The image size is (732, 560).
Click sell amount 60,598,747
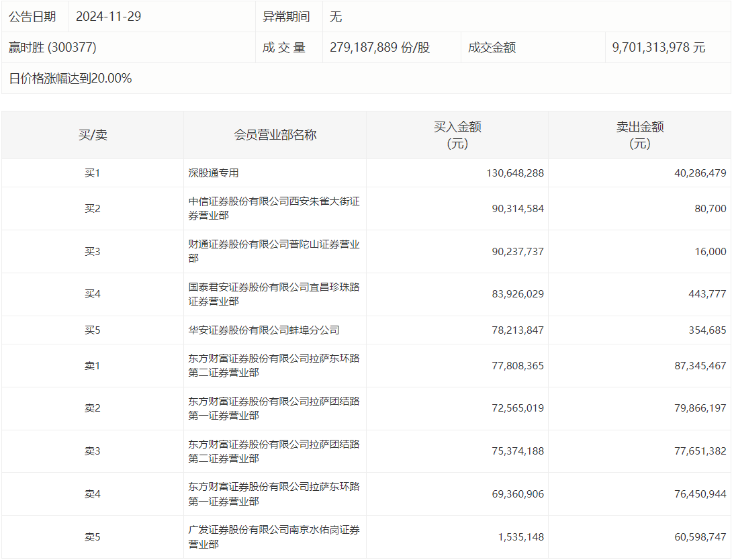[700, 537]
